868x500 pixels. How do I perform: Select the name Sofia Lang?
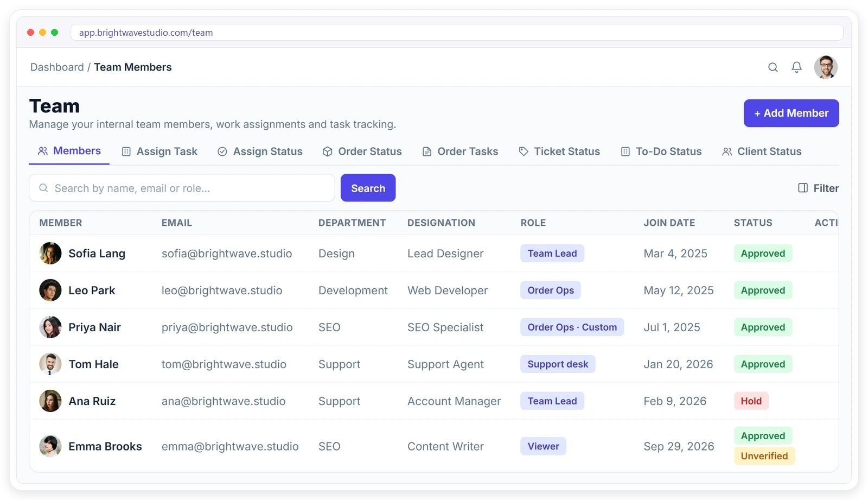tap(97, 254)
